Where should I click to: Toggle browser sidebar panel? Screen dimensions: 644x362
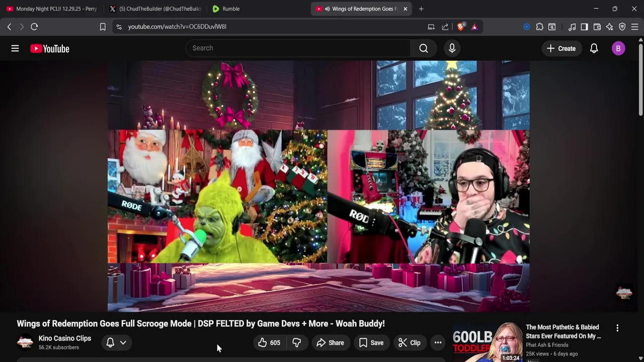click(584, 27)
